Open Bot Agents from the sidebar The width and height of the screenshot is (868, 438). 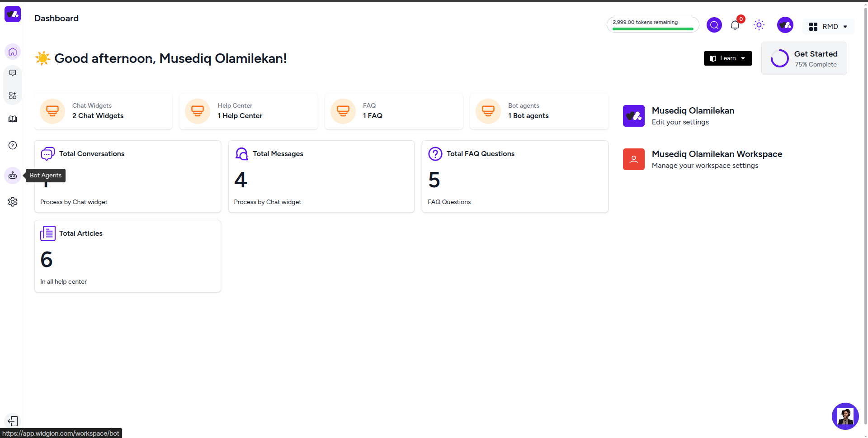click(13, 176)
